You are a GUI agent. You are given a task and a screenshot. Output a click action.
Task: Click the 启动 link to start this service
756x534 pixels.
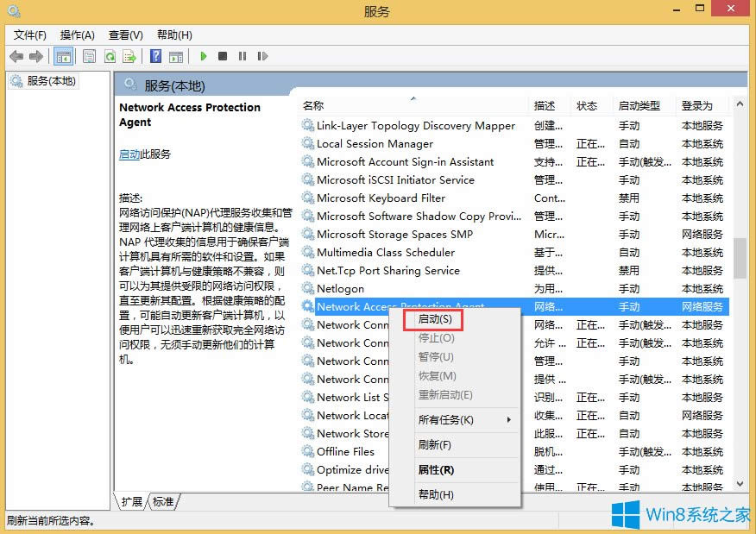click(x=130, y=154)
